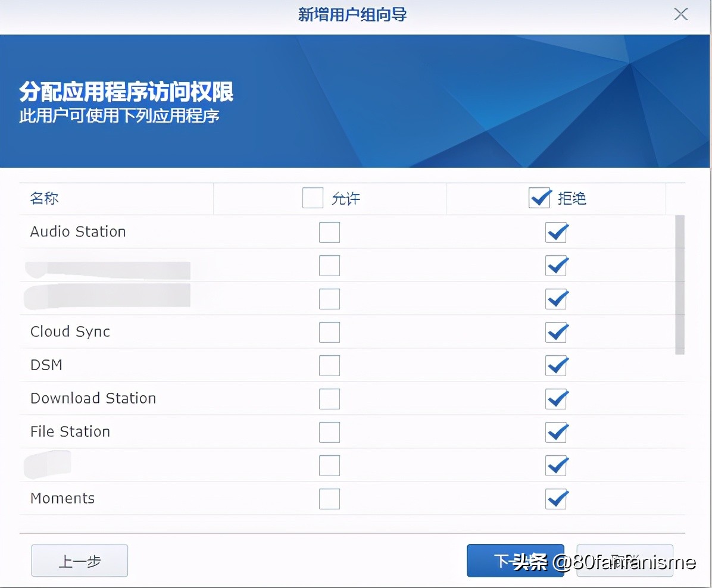The image size is (712, 588).
Task: Uncheck Deny for Moments
Action: pos(556,499)
